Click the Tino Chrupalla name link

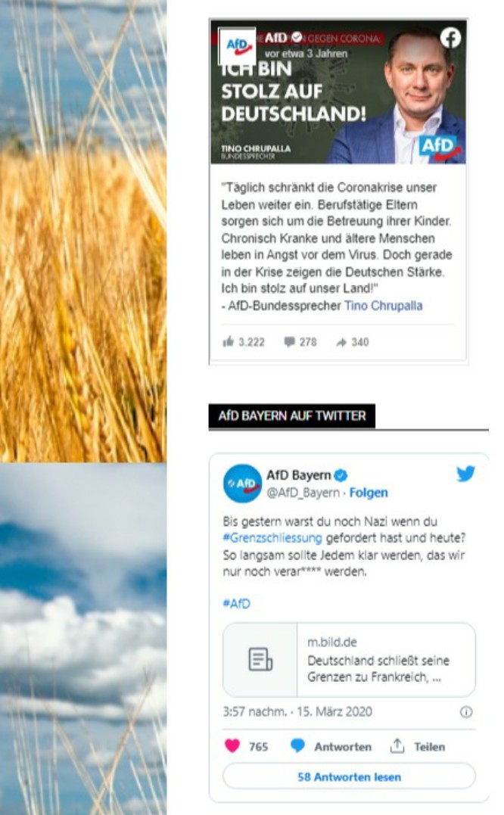coord(384,306)
